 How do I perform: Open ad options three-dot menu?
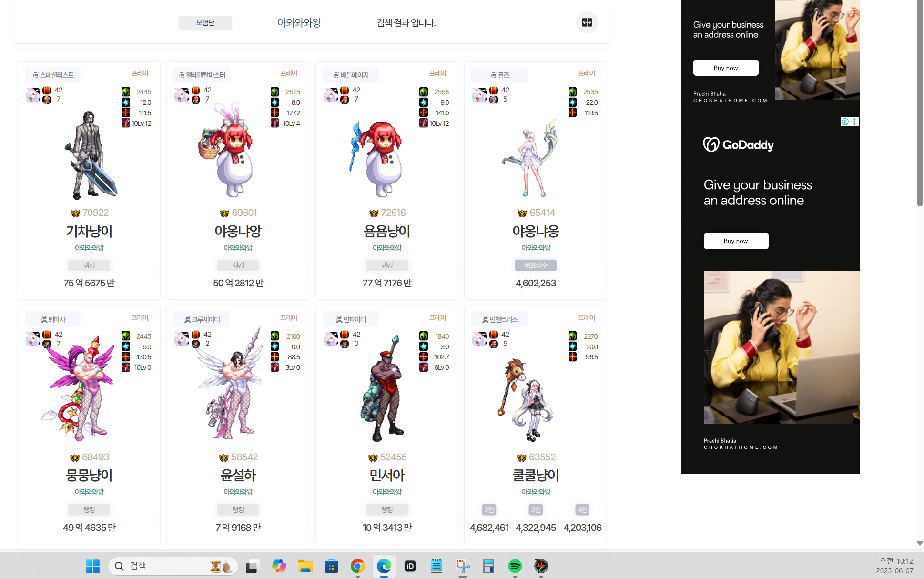point(855,122)
